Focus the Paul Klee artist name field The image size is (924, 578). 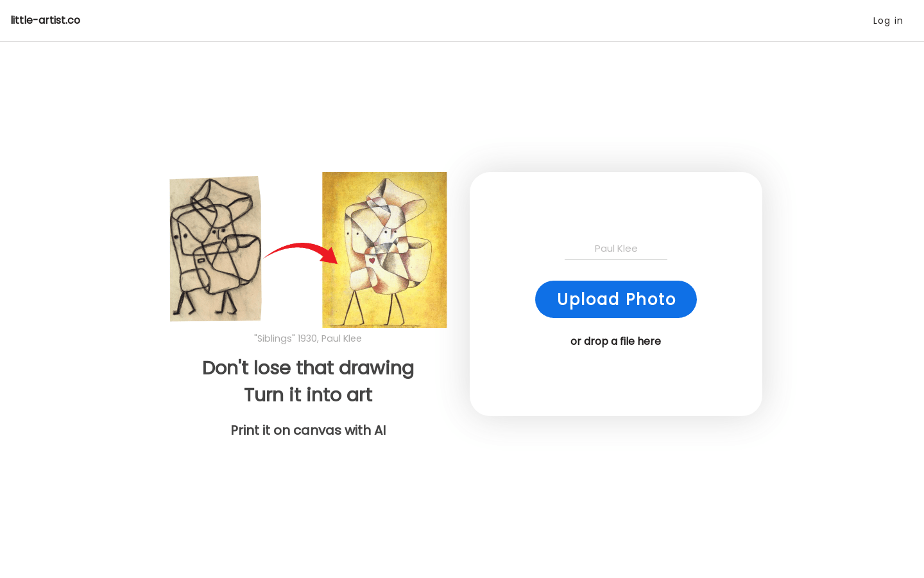616,249
